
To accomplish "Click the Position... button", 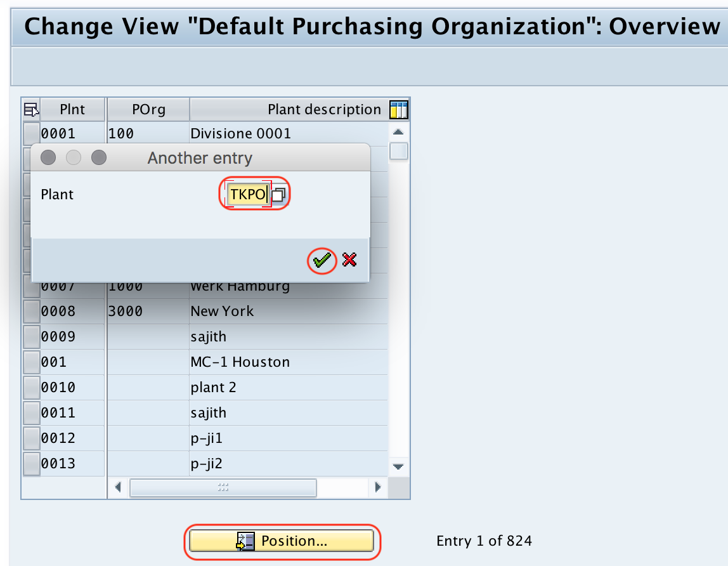I will [282, 541].
